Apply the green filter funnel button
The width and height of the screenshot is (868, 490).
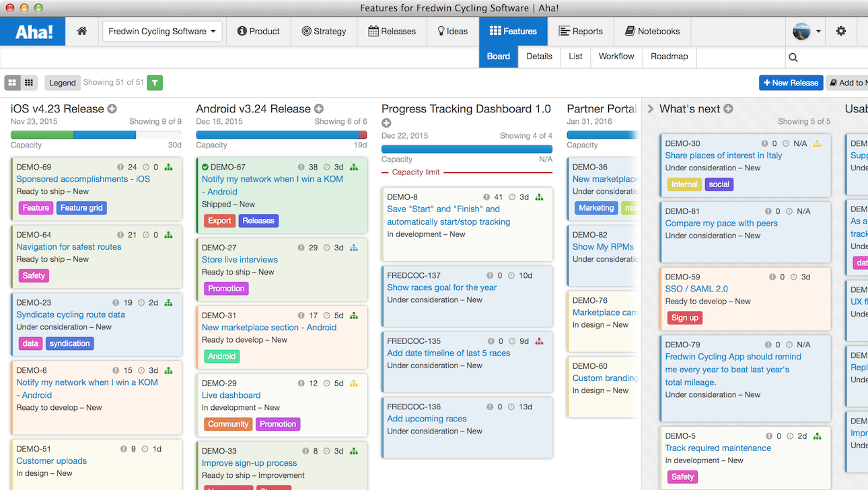(155, 83)
